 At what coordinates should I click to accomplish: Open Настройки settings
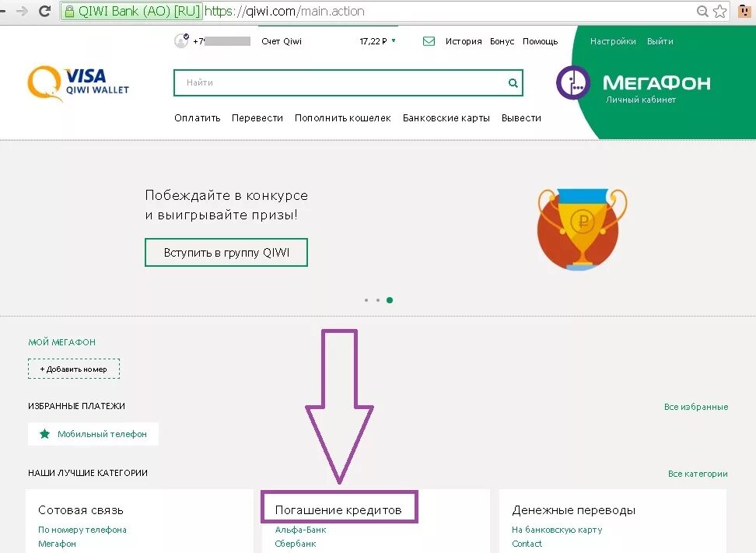[x=613, y=41]
